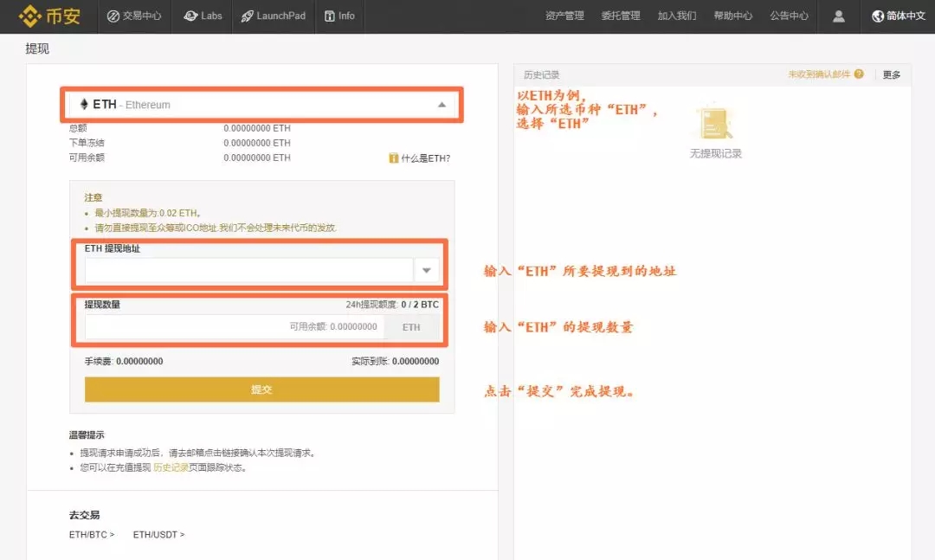Click the Binance 币安 logo
This screenshot has width=935, height=560.
49,16
